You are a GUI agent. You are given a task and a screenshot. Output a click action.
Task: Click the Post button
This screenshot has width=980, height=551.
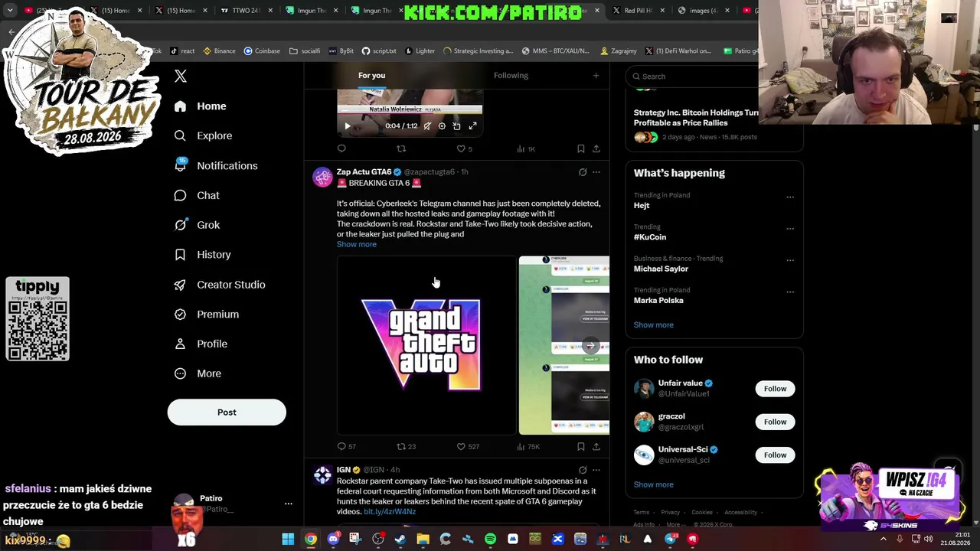pos(227,412)
